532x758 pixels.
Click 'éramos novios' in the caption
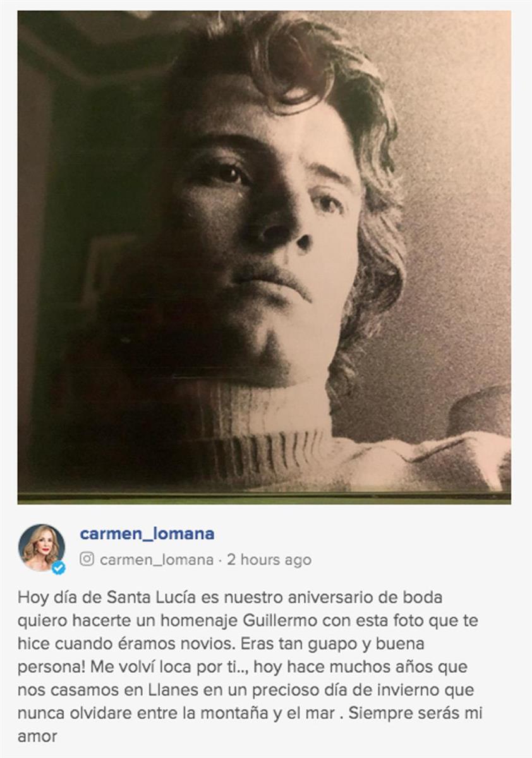[208, 644]
